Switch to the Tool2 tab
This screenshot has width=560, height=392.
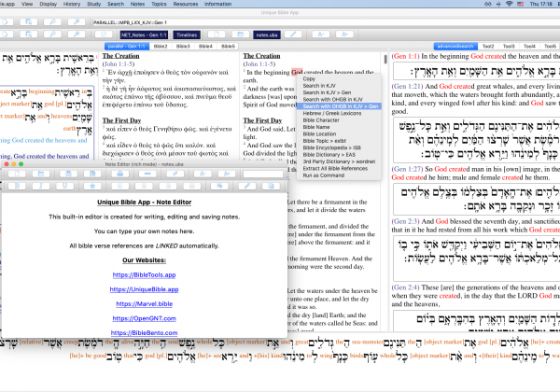pyautogui.click(x=488, y=47)
